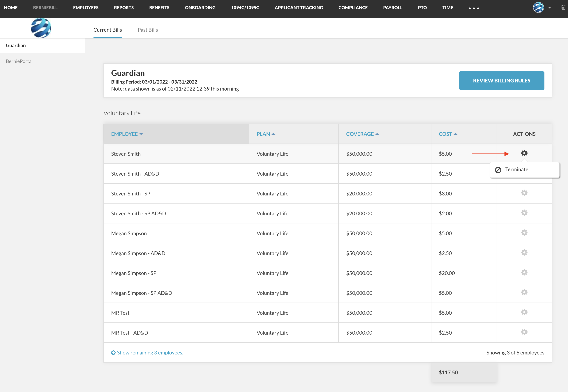Click Show remaining 3 employees link
This screenshot has height=392, width=568.
150,352
